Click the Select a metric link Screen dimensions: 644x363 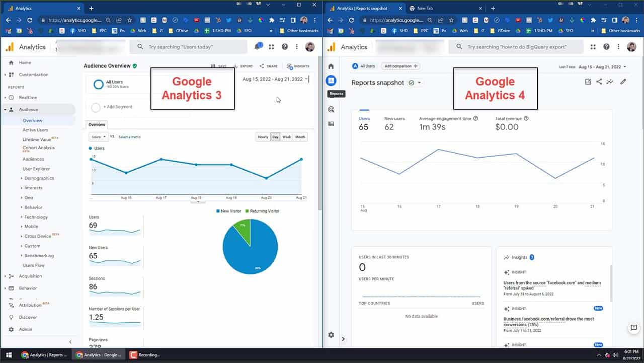tap(129, 137)
